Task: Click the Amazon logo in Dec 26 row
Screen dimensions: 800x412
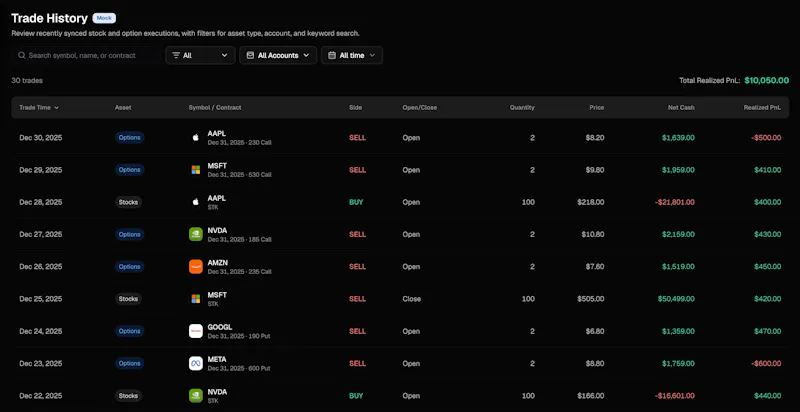Action: pos(195,267)
